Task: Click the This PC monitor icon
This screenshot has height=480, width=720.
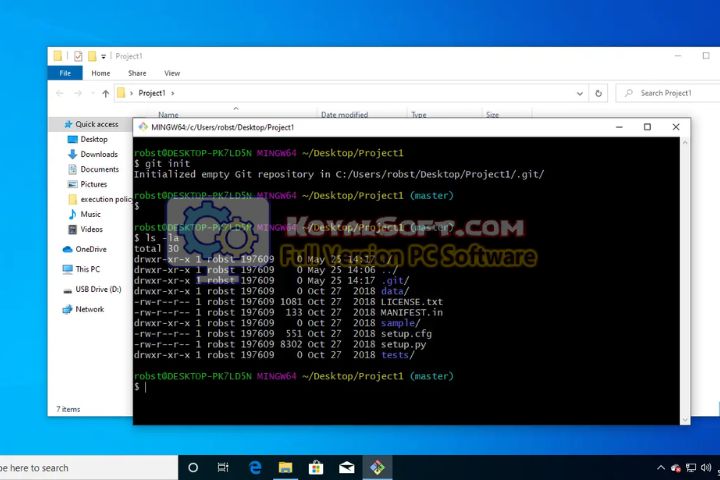Action: 68,269
